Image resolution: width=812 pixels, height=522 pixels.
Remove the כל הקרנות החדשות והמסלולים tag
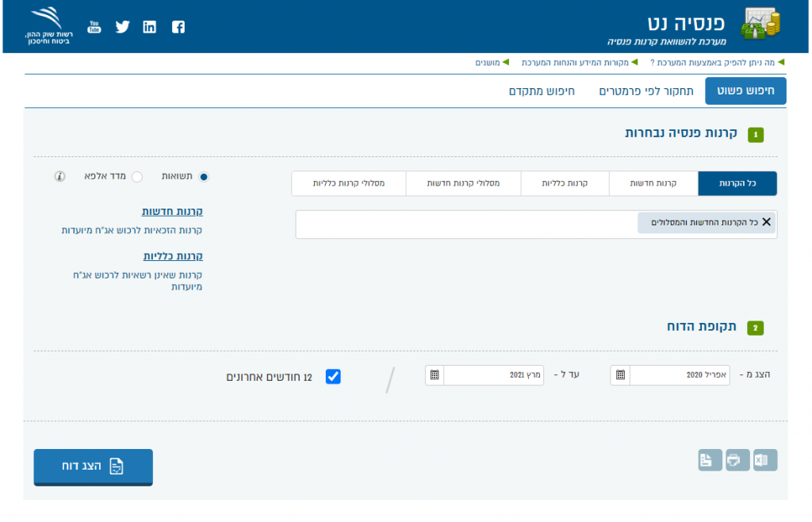pos(766,222)
